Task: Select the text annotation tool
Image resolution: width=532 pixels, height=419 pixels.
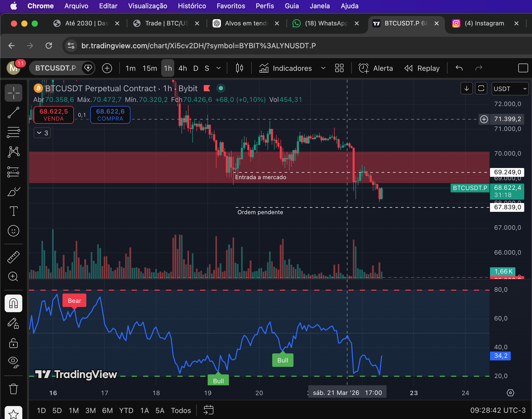Action: point(13,211)
